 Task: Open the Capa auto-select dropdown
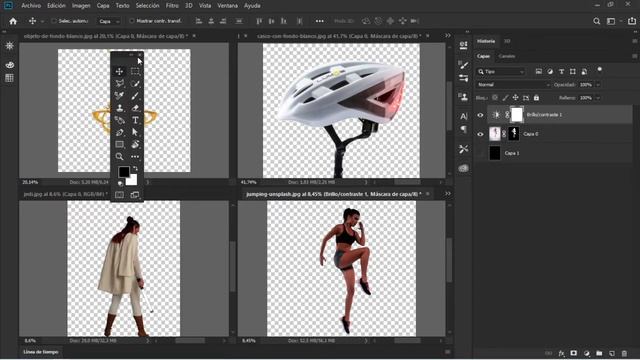tap(109, 21)
